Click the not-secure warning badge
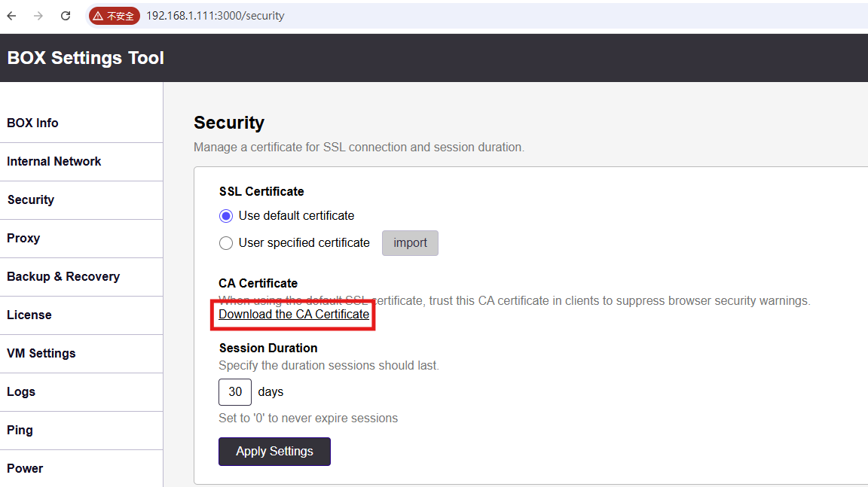 click(114, 16)
